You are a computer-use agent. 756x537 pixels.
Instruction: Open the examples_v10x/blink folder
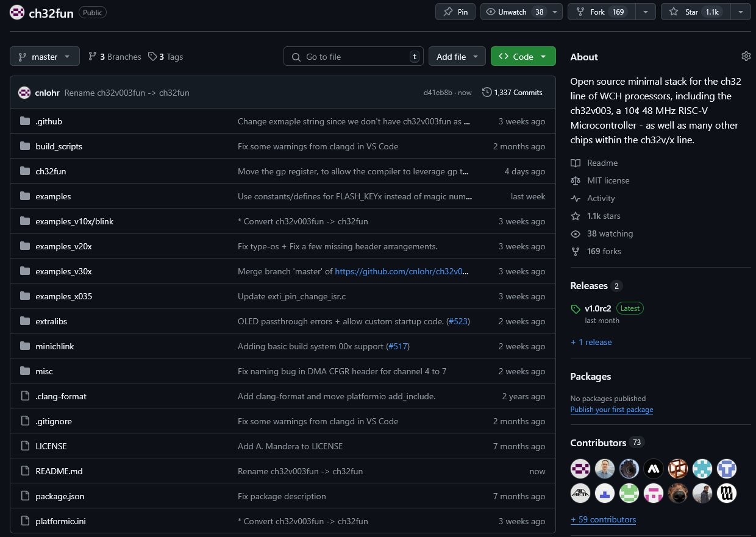(74, 221)
